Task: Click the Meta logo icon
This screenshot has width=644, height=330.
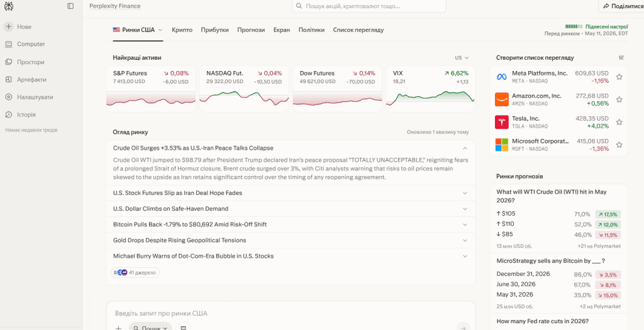Action: coord(501,77)
